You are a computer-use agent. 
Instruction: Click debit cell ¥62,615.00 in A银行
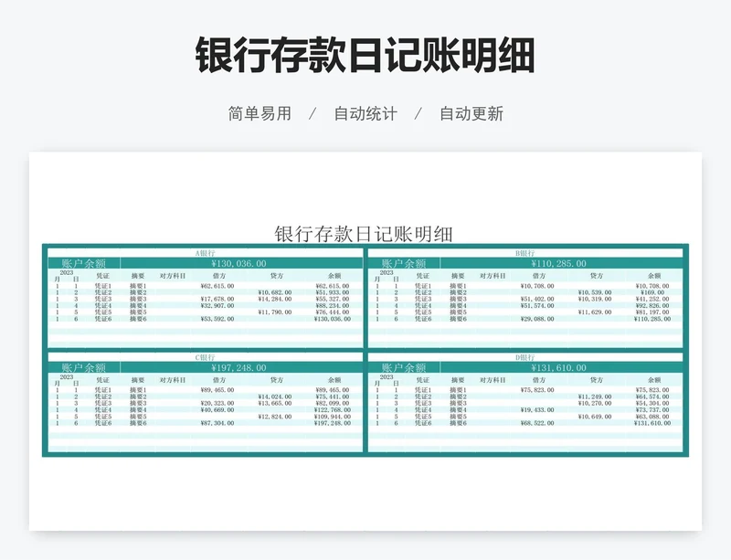click(217, 286)
